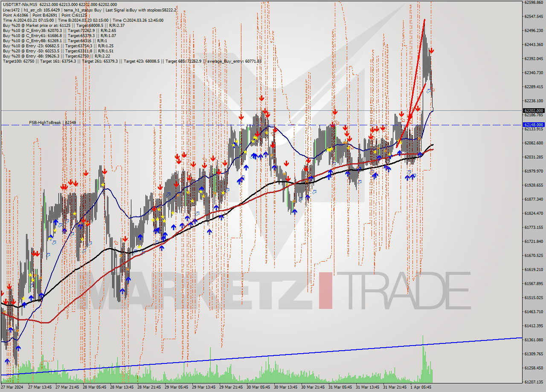Click the 61258.450 price axis label
Image resolution: width=546 pixels, height=392 pixels.
(x=533, y=368)
